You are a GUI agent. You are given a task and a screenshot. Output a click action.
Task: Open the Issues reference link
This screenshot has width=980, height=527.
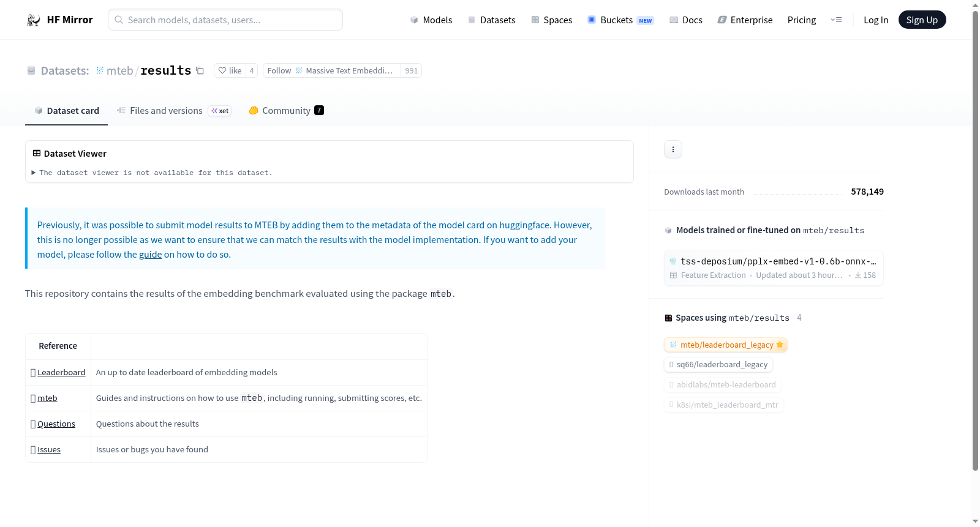(x=49, y=449)
